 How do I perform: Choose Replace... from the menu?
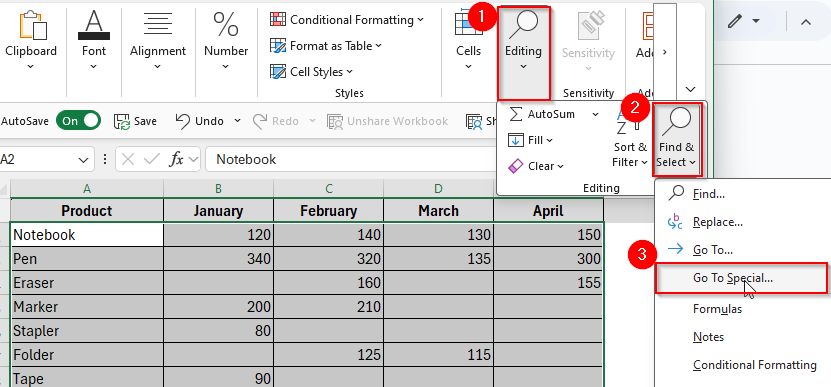pos(743,222)
